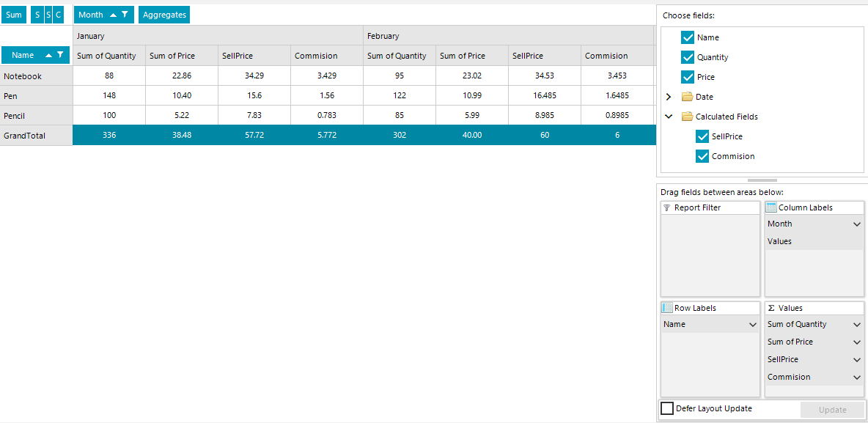Collapse the Calculated Fields folder
Screen dimensions: 868x423
point(668,116)
